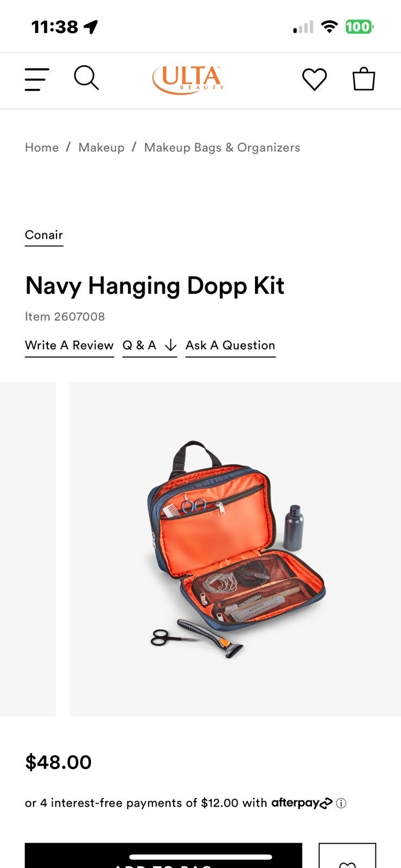Click Write A Review link

(69, 346)
